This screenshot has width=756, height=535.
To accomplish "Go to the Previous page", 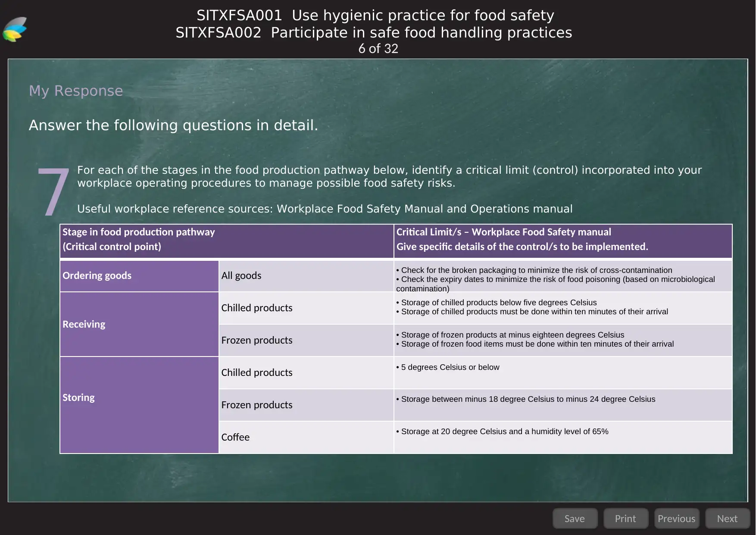I will point(677,518).
